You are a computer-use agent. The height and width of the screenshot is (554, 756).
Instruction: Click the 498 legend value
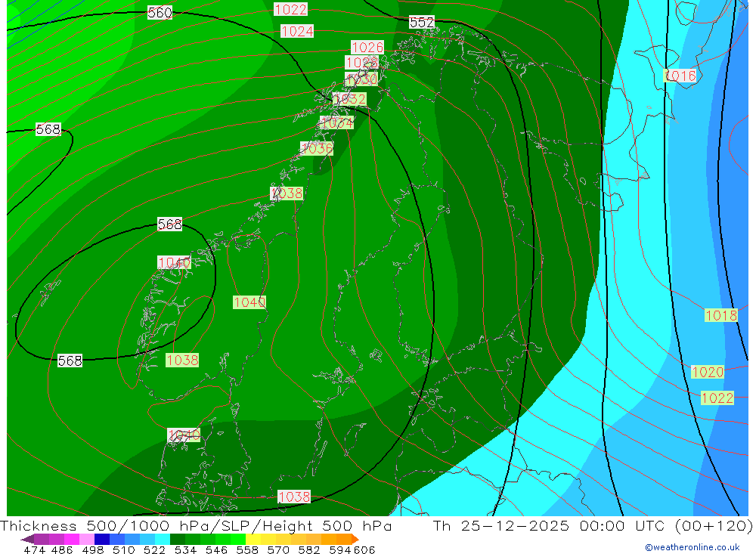(x=92, y=549)
